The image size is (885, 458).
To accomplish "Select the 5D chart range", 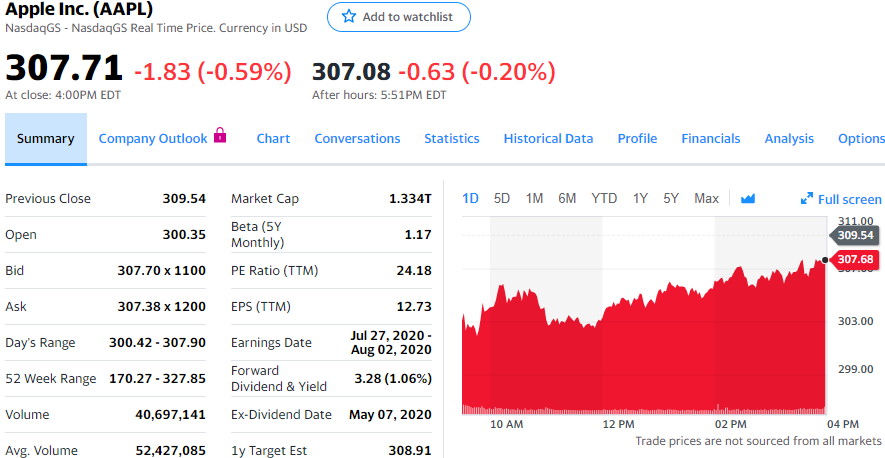I will (502, 198).
